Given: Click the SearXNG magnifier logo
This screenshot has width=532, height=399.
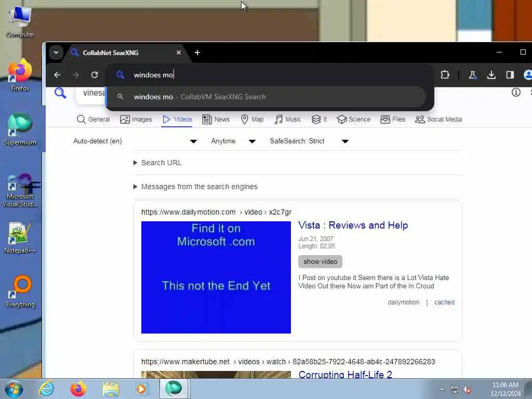Looking at the screenshot, I should [60, 92].
